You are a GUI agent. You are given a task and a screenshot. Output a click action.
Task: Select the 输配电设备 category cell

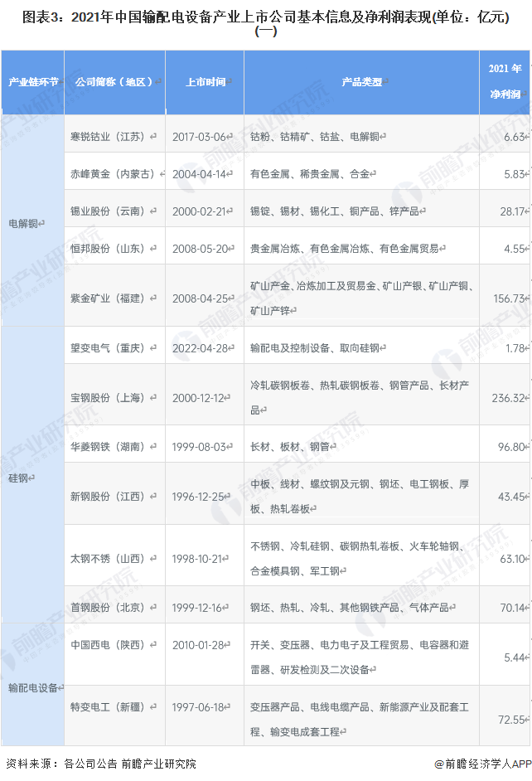(33, 684)
